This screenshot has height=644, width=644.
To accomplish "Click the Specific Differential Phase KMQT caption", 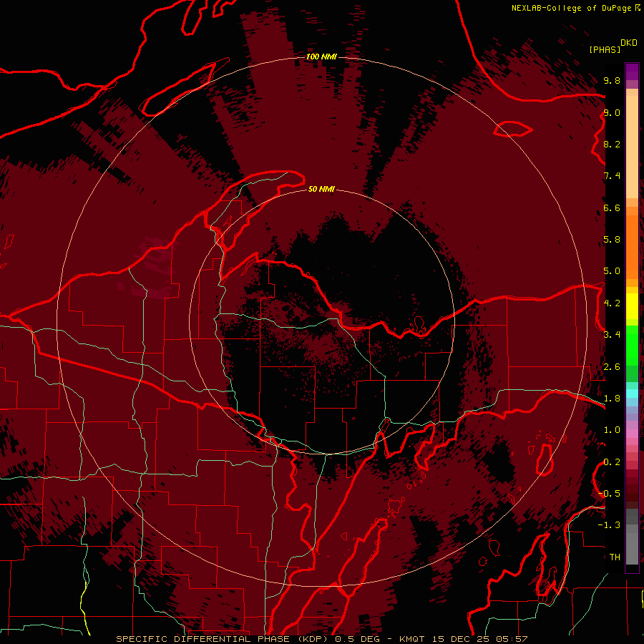I will [321, 639].
